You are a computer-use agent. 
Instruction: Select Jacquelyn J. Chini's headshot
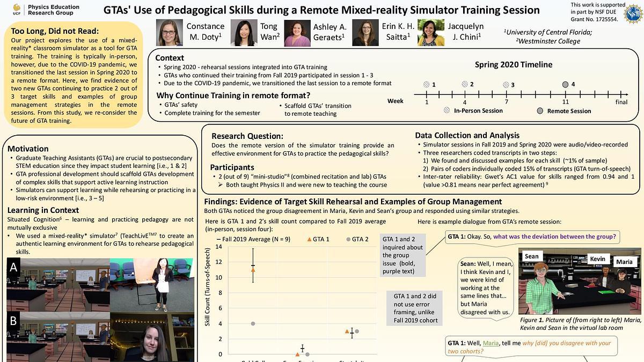pyautogui.click(x=430, y=33)
